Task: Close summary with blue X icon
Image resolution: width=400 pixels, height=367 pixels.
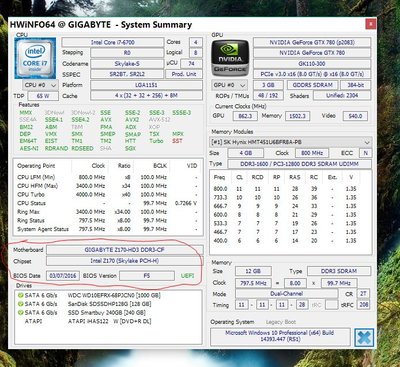Action: point(364,338)
